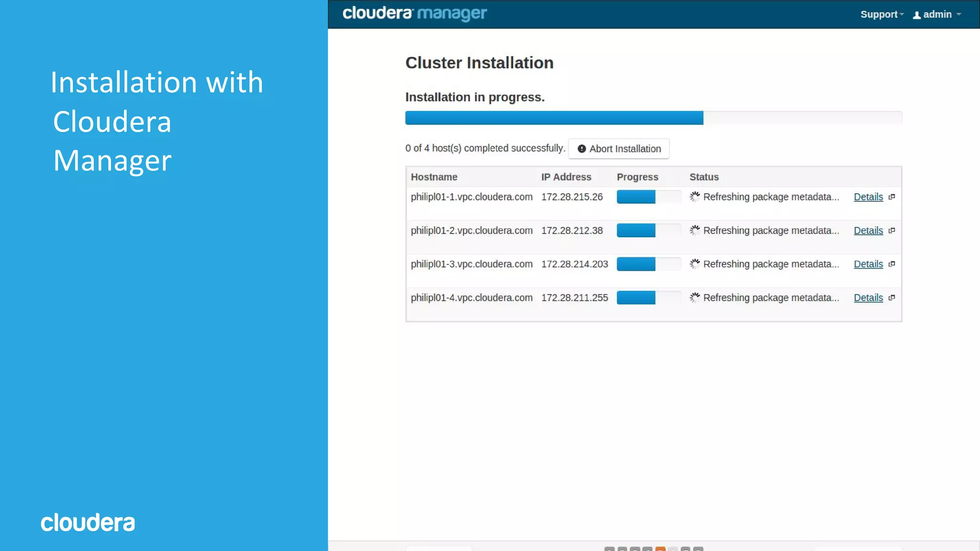The height and width of the screenshot is (551, 980).
Task: Click the overall installation progress bar
Action: tap(654, 118)
